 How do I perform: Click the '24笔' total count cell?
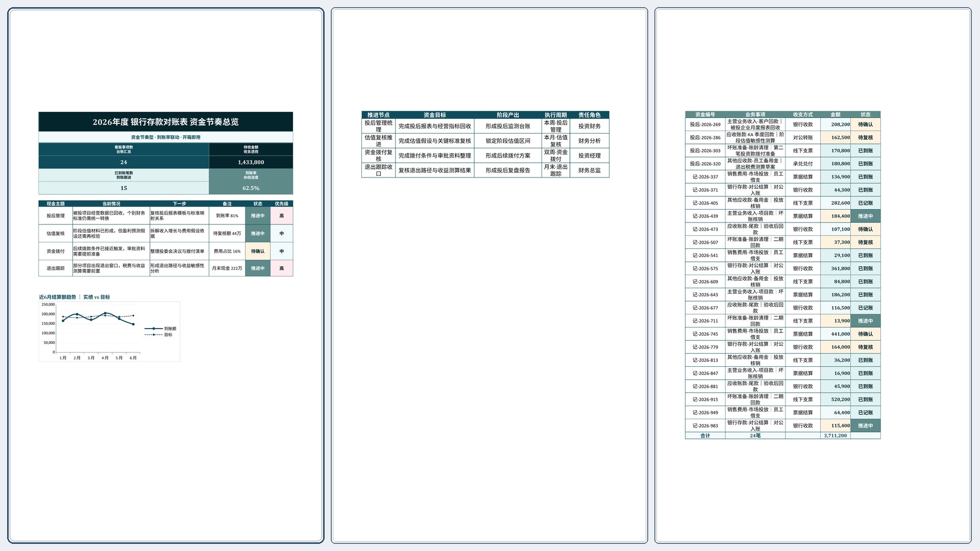(755, 436)
